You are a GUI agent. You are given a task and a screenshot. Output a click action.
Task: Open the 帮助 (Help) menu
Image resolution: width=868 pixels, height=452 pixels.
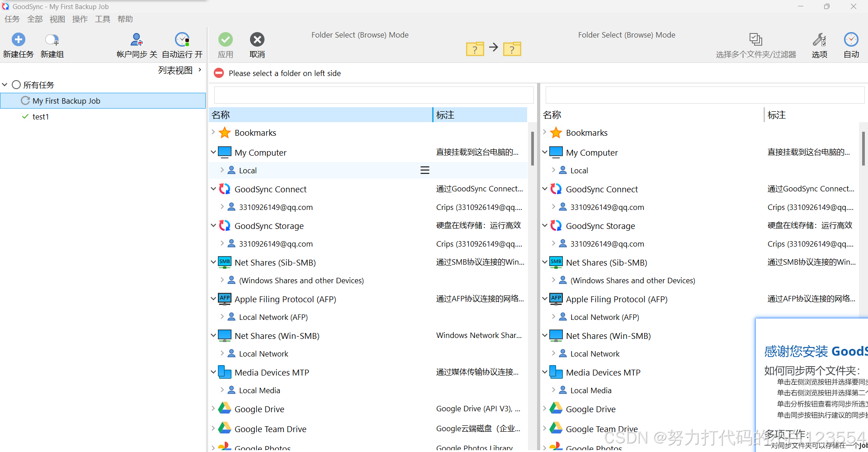pos(125,19)
